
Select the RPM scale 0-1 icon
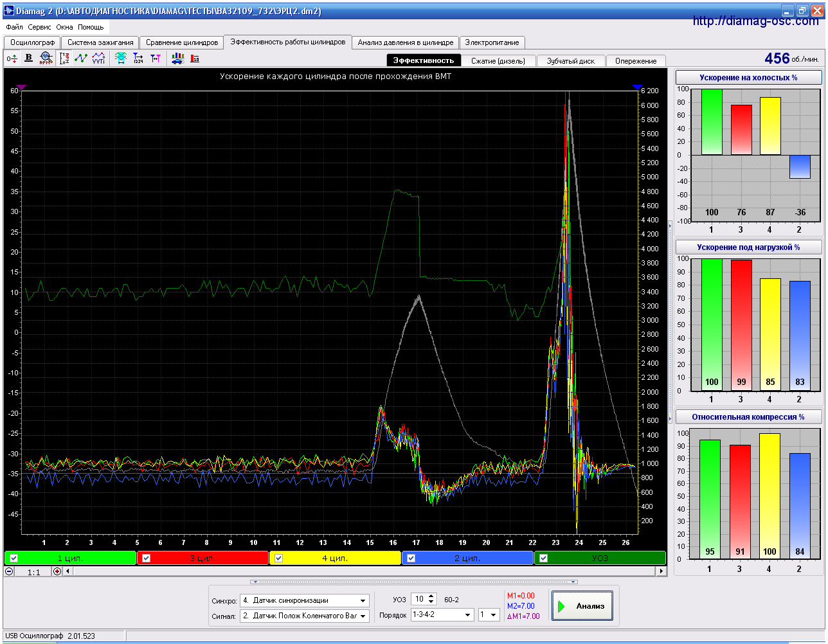coord(64,58)
